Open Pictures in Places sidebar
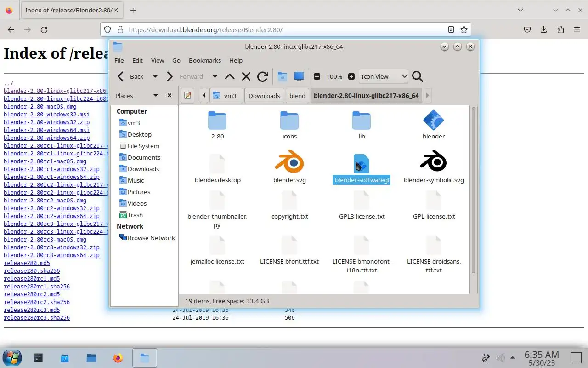 click(x=135, y=192)
